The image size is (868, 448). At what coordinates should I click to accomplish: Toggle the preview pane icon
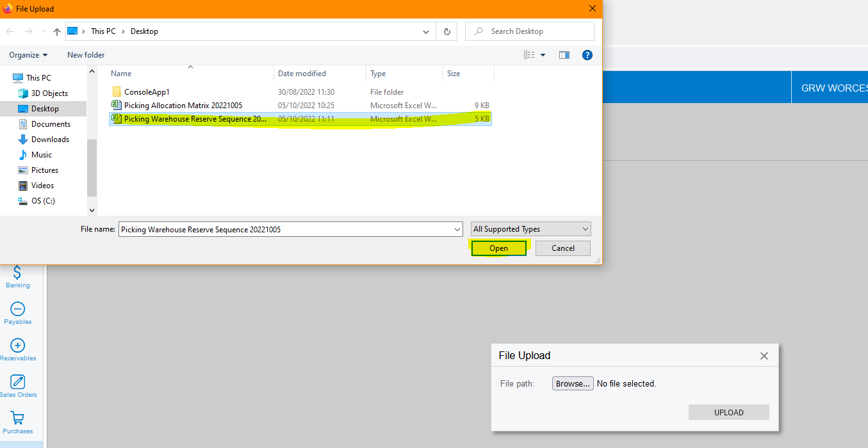coord(564,55)
